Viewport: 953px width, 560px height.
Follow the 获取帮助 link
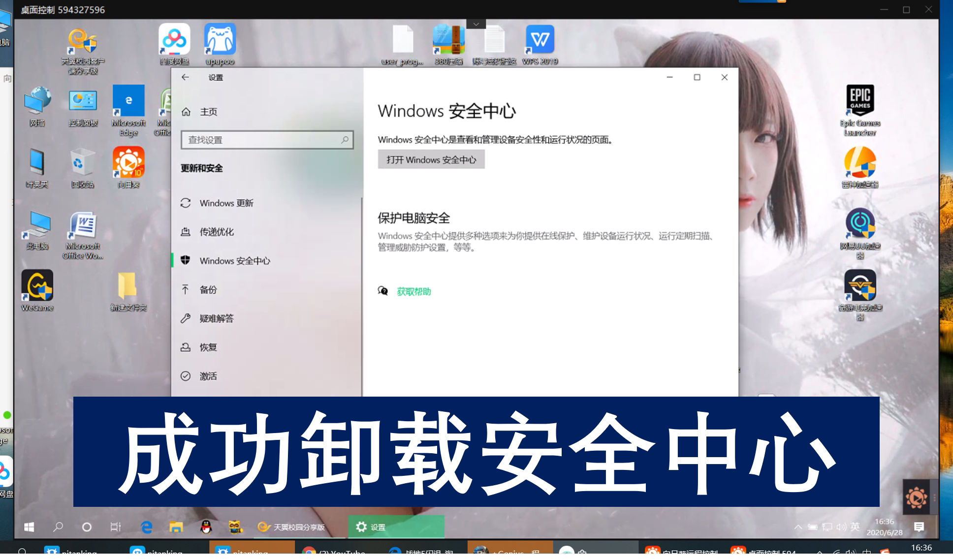[413, 291]
